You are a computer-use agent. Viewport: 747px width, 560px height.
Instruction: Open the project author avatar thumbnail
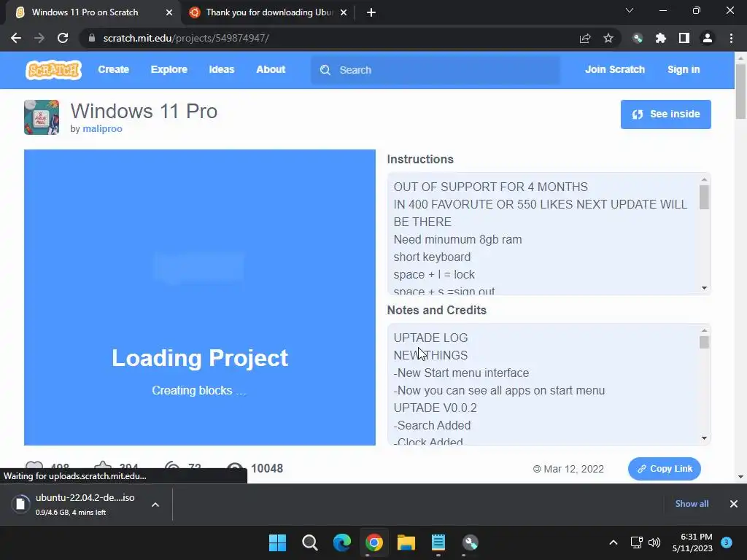[42, 117]
